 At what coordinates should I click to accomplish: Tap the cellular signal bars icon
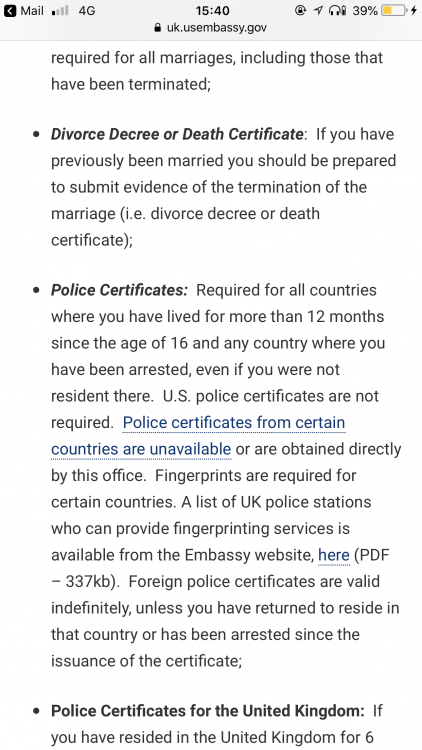coord(59,11)
